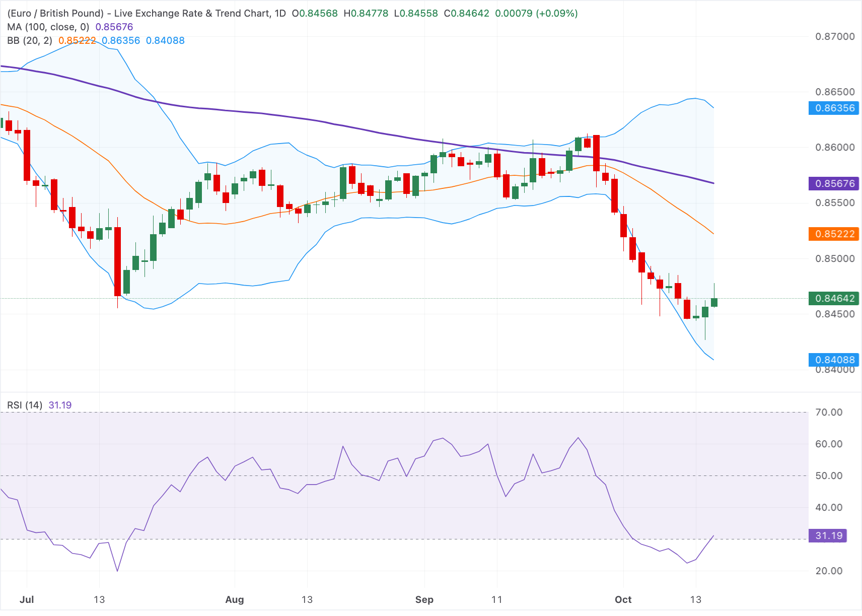Click the 50.00 RSI axis label
The image size is (862, 616).
[x=829, y=475]
